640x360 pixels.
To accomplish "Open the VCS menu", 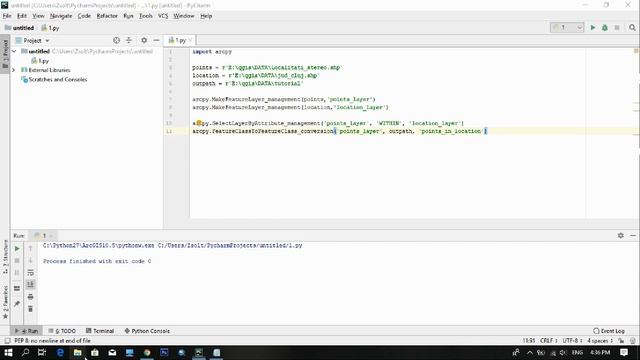I will [163, 16].
